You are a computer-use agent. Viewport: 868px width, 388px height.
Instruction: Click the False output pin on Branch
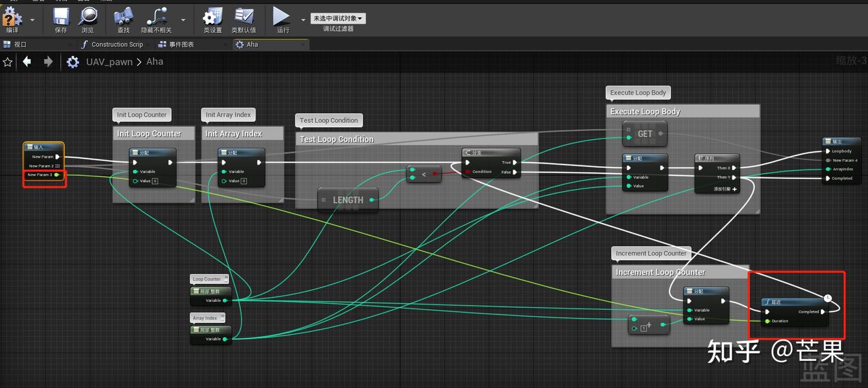tap(515, 172)
